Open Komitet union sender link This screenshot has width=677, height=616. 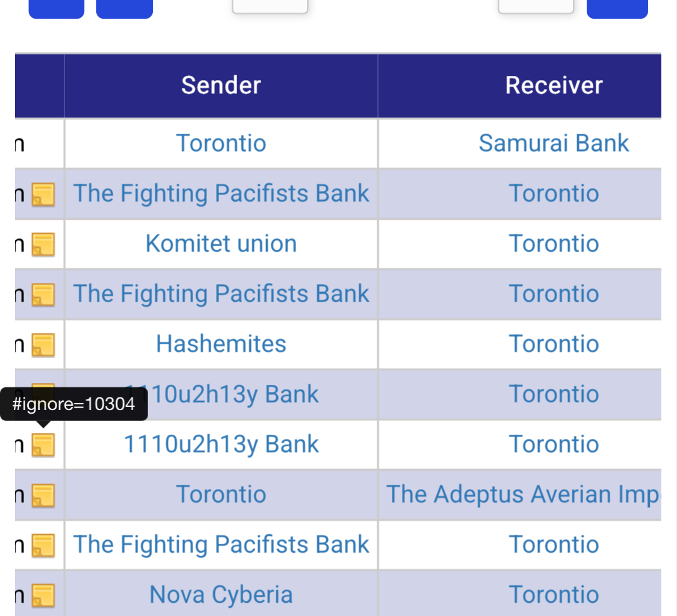pos(221,244)
